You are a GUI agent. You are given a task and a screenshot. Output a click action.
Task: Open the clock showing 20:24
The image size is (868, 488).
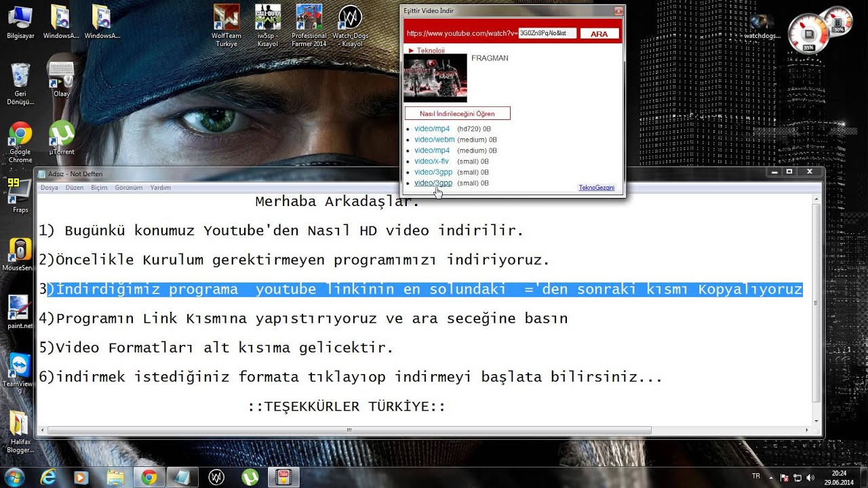point(839,477)
